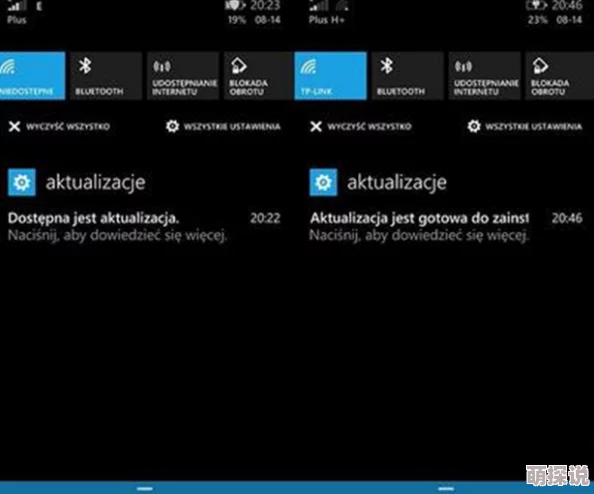
Task: Enable Udostępnianie Internetu on right screen
Action: click(x=485, y=76)
